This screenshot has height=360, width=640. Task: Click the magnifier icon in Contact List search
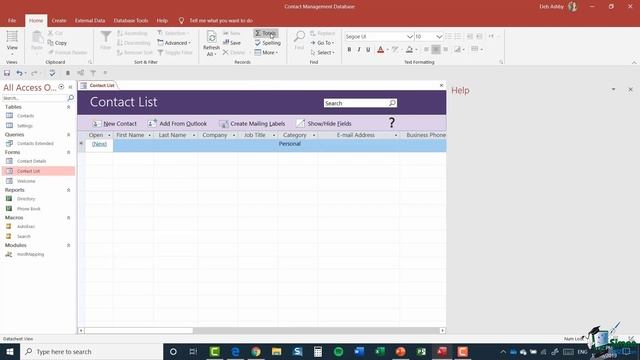(392, 103)
